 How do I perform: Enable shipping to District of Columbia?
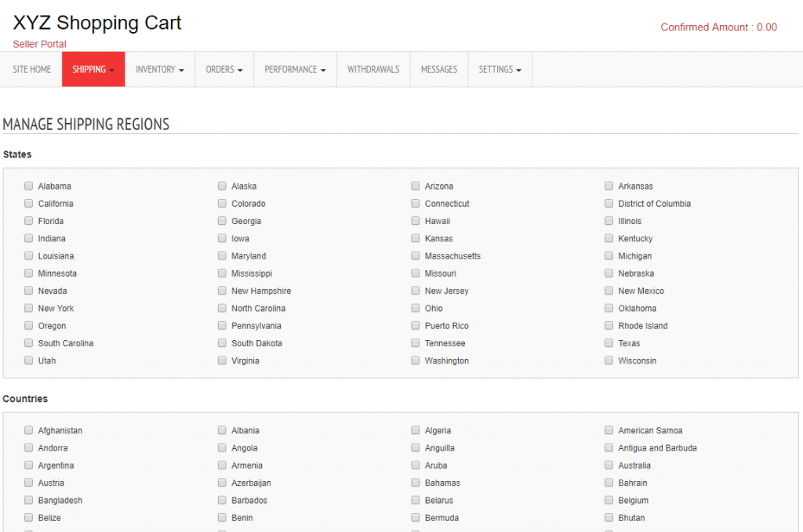tap(609, 204)
